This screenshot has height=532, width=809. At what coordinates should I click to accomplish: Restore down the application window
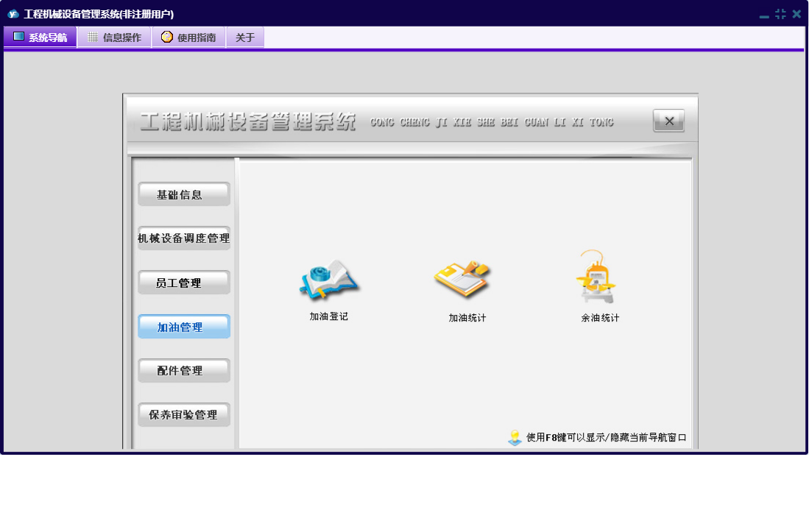point(780,14)
